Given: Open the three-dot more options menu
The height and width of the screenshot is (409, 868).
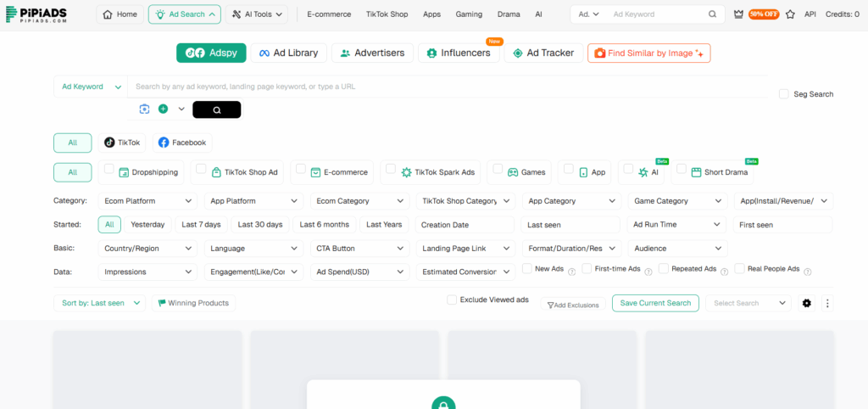Looking at the screenshot, I should (827, 303).
